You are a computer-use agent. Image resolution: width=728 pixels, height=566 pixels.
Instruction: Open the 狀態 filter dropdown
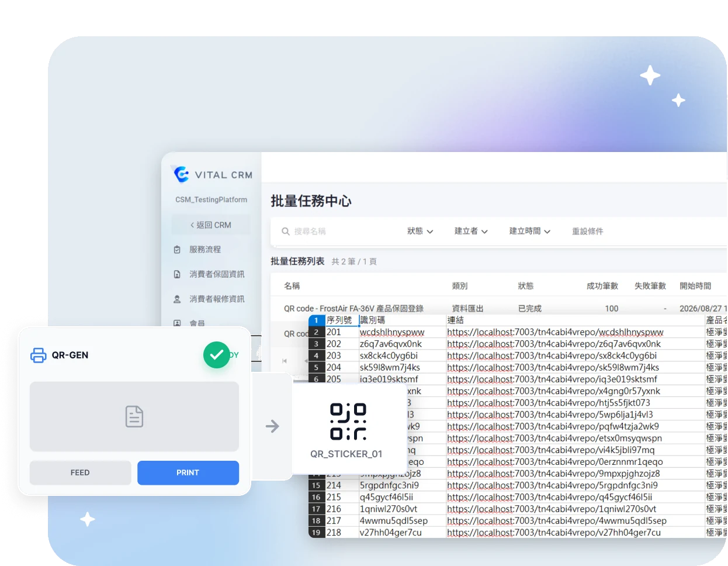(420, 232)
